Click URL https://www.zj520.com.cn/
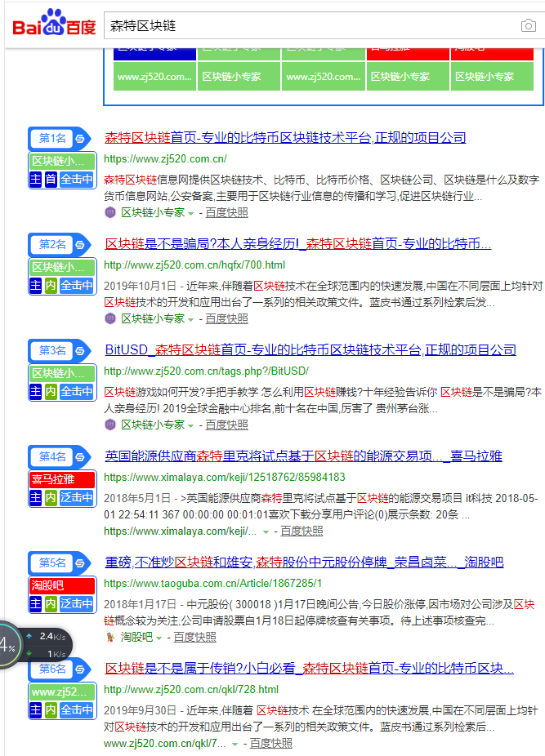Image resolution: width=545 pixels, height=756 pixels. tap(165, 159)
